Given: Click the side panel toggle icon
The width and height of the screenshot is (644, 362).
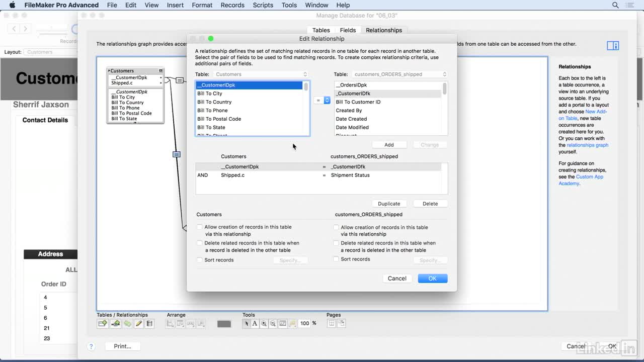Looking at the screenshot, I should [x=613, y=46].
